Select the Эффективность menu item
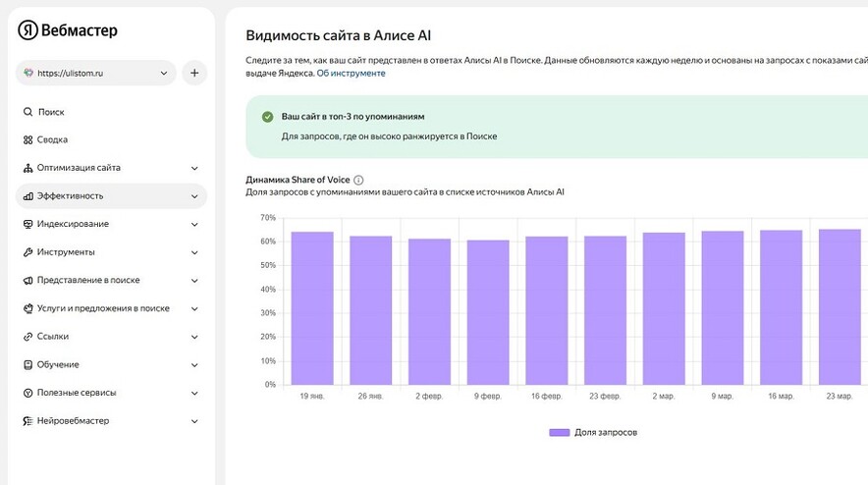Image resolution: width=868 pixels, height=485 pixels. coord(111,196)
